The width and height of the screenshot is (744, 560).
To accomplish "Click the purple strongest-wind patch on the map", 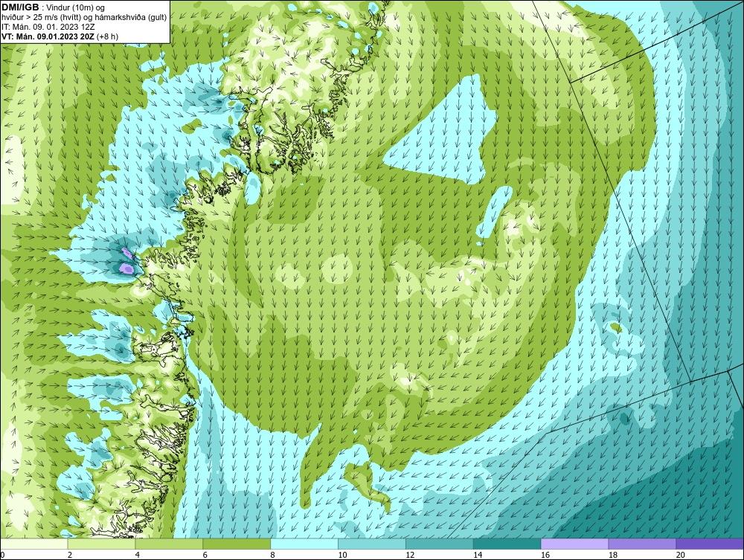I will click(x=126, y=268).
